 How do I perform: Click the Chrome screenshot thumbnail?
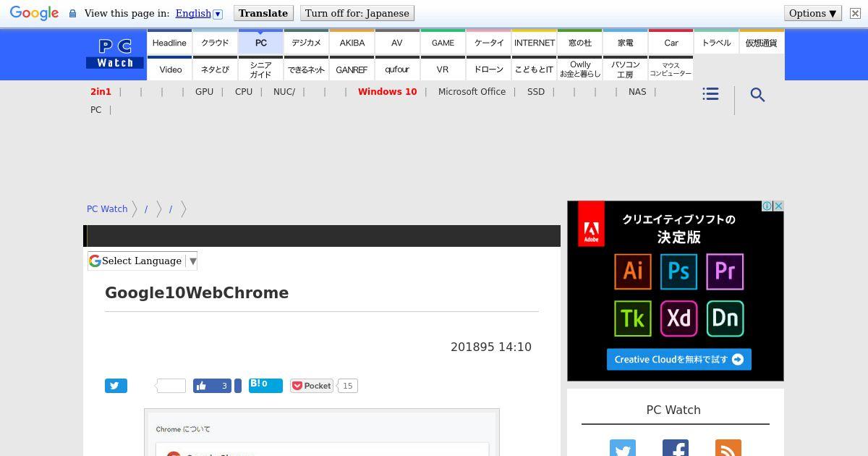[322, 432]
